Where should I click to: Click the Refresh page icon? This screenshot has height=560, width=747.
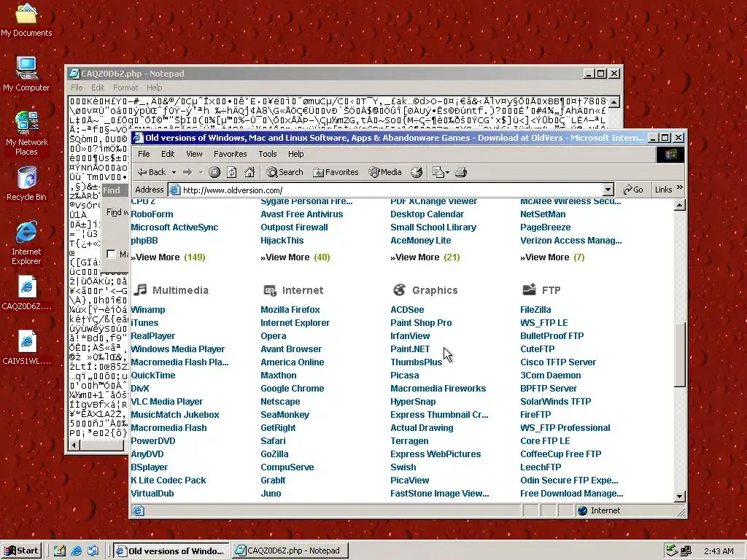click(x=232, y=172)
